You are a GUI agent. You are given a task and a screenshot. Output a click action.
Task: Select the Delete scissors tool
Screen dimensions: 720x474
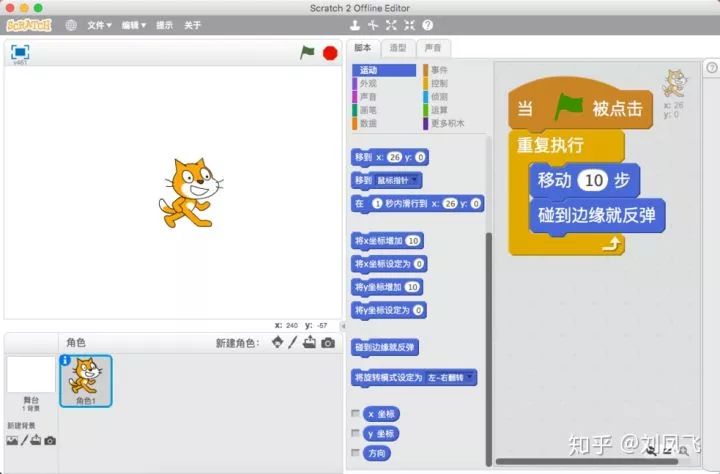373,25
